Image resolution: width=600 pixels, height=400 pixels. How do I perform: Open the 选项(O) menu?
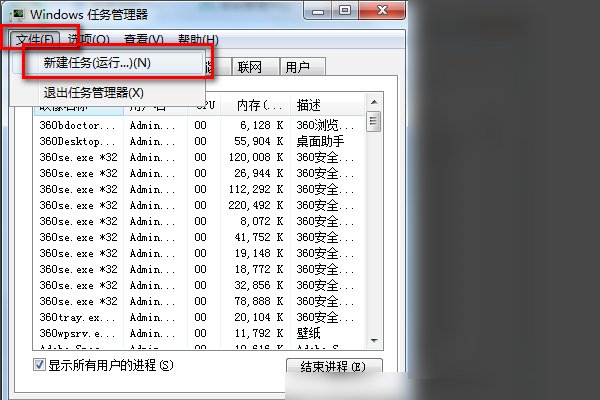click(x=88, y=39)
